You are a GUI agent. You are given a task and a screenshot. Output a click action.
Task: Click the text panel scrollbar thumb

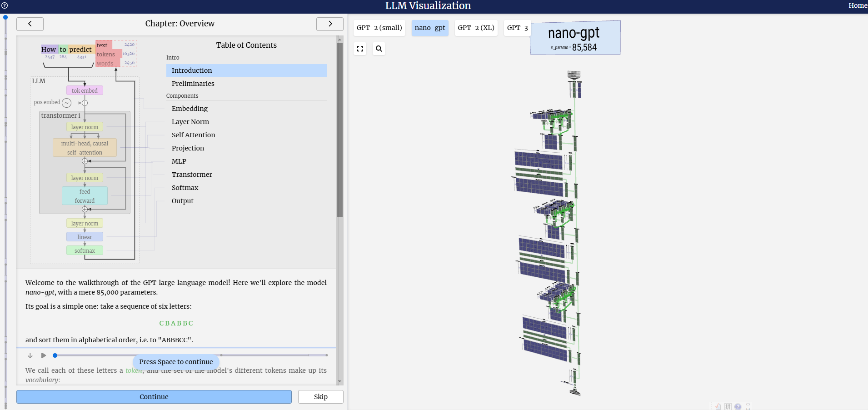[x=339, y=130]
